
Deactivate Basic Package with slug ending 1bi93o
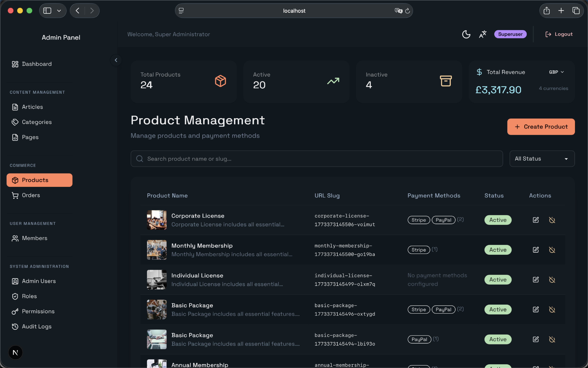[x=552, y=339]
